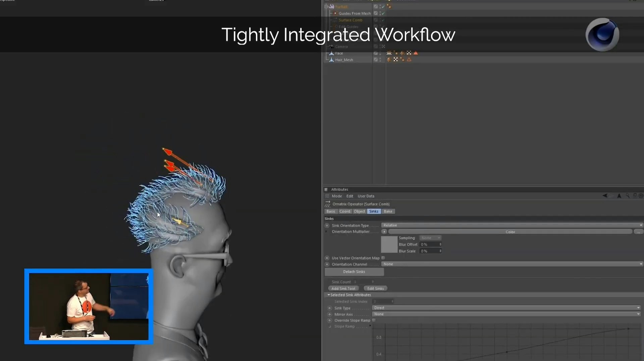Click the search magnifier in Attributes panel
The height and width of the screenshot is (361, 644).
[x=628, y=196]
